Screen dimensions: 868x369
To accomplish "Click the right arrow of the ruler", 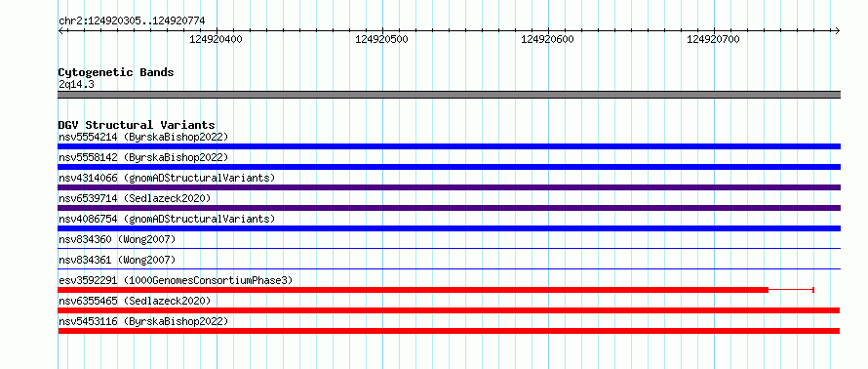I will 837,31.
